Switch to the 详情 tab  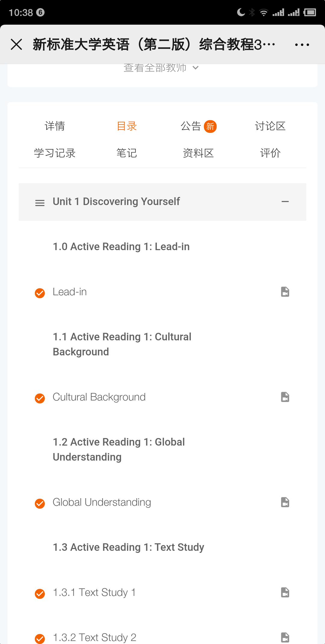55,126
